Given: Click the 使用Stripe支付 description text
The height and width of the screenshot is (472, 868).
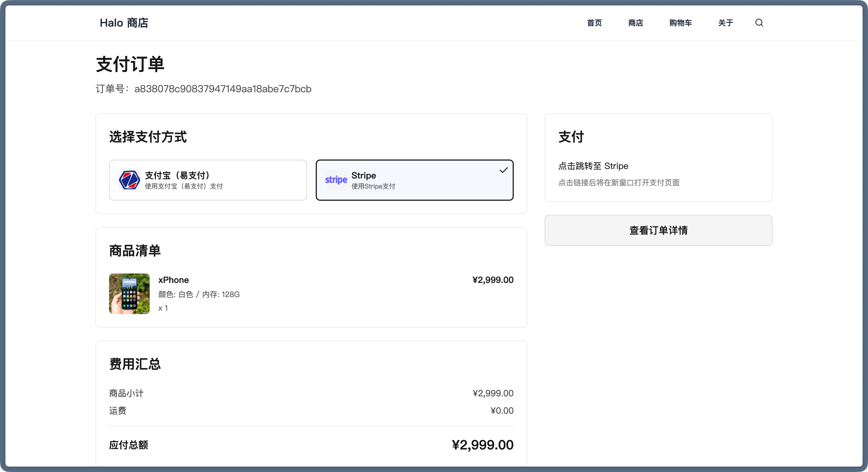Looking at the screenshot, I should click(373, 186).
